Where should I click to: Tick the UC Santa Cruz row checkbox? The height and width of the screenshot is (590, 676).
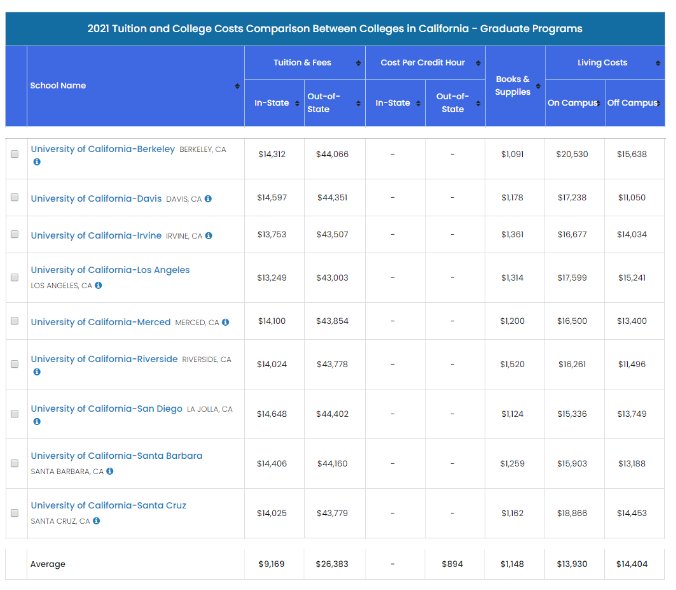[x=14, y=513]
